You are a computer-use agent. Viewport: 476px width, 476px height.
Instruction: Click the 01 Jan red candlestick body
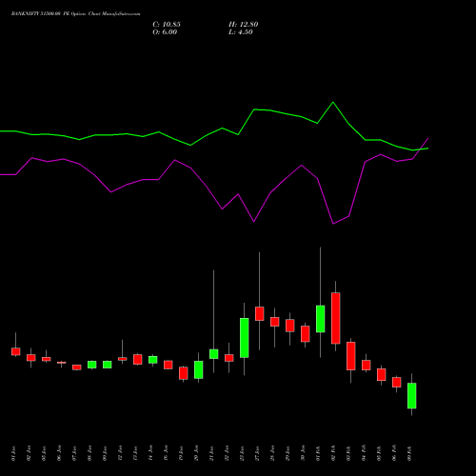[16, 351]
